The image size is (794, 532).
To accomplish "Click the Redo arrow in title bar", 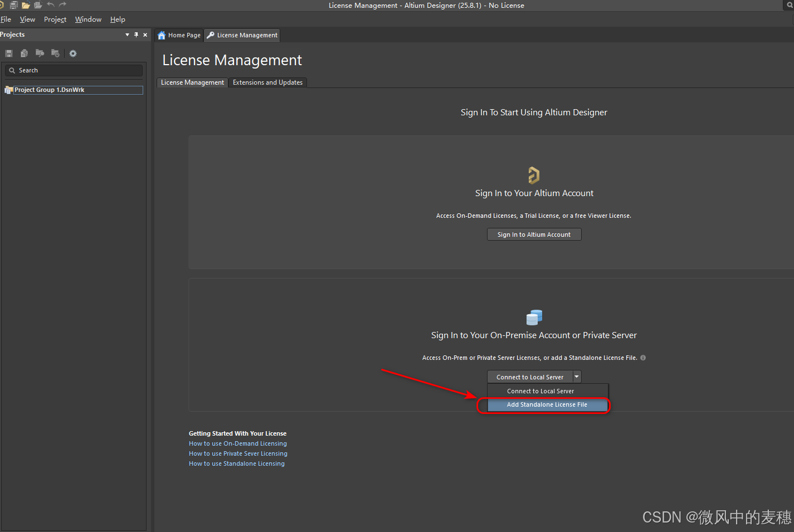I will click(x=62, y=4).
